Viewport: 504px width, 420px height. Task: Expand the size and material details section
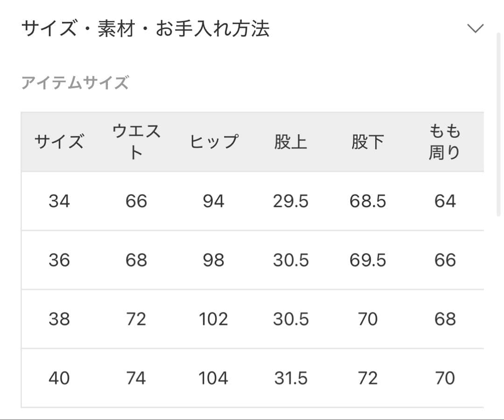[476, 29]
